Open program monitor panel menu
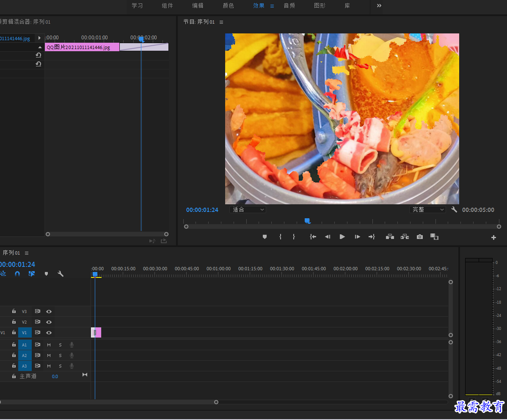Screen dimensions: 507x420 click(x=221, y=22)
